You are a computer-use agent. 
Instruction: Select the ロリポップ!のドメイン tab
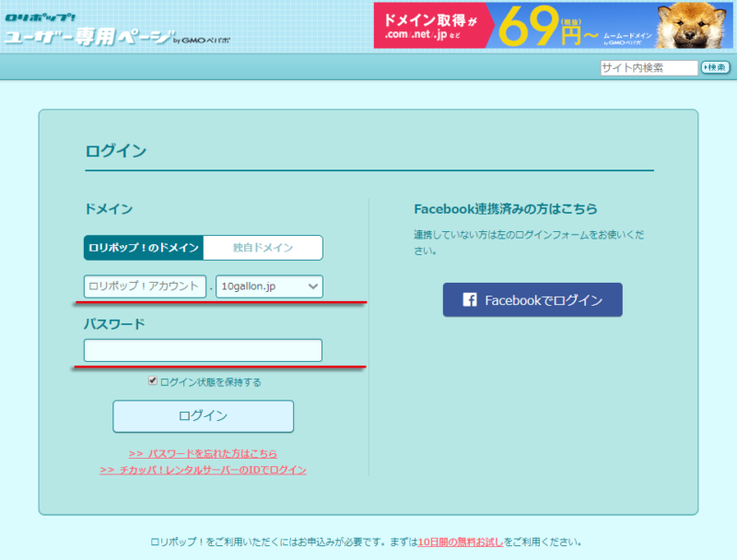coord(144,248)
